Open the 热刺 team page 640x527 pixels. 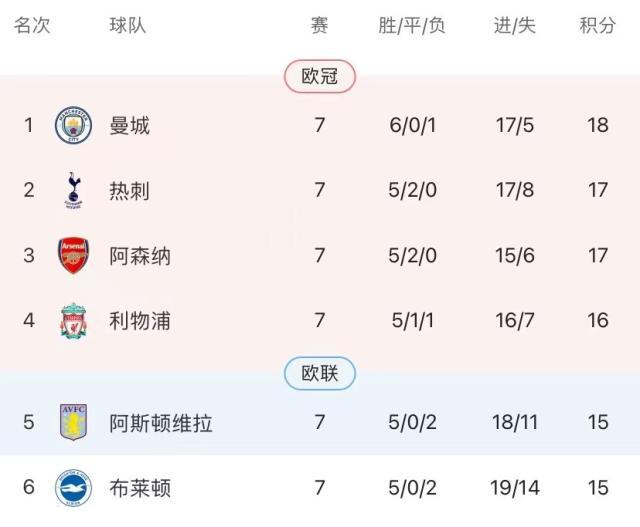130,190
